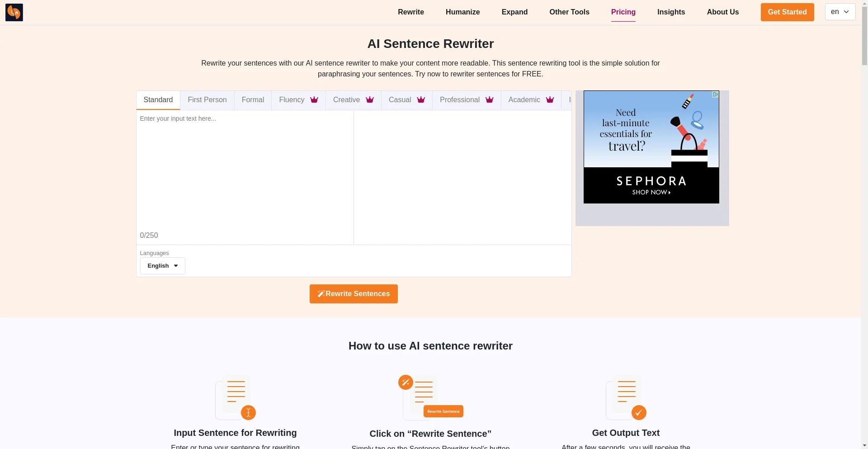Open the Humanize menu

pos(462,12)
